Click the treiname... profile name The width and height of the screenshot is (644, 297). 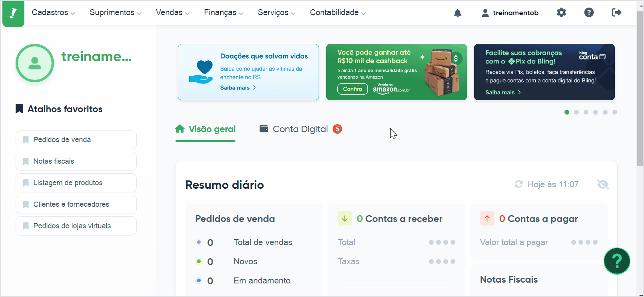pyautogui.click(x=96, y=57)
